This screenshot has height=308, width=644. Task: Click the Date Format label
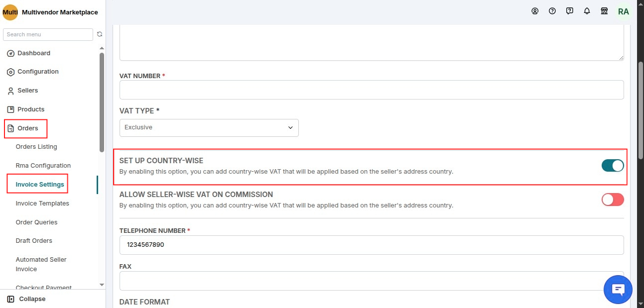[144, 302]
